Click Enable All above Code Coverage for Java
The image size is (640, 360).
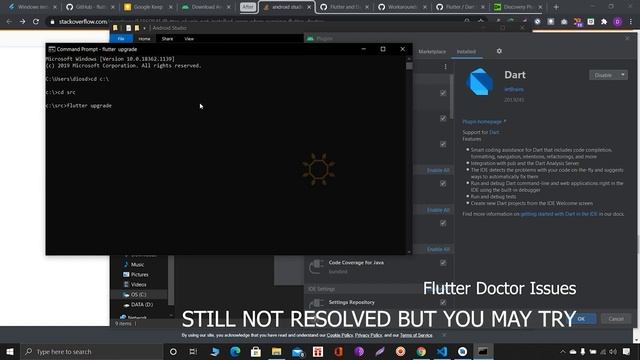point(438,249)
